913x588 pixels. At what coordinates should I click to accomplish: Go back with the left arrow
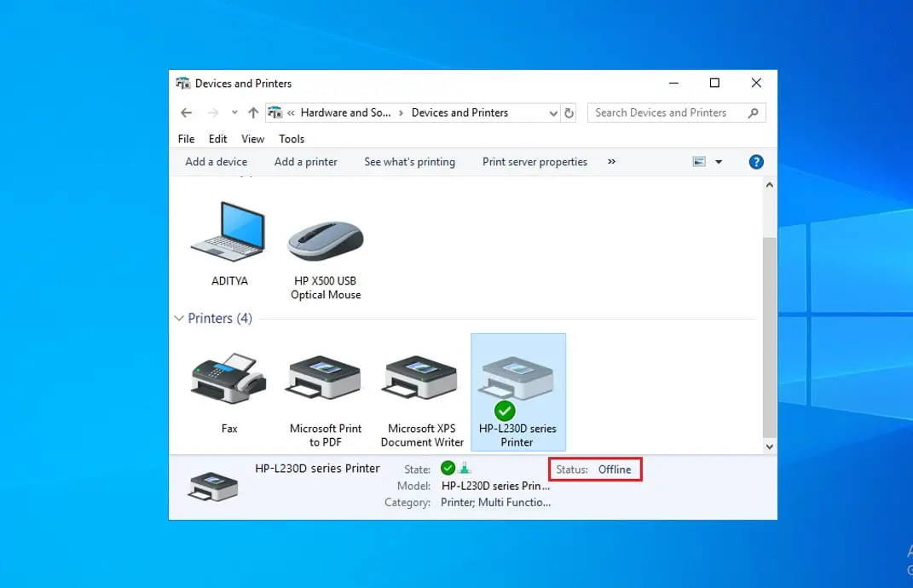pyautogui.click(x=187, y=113)
